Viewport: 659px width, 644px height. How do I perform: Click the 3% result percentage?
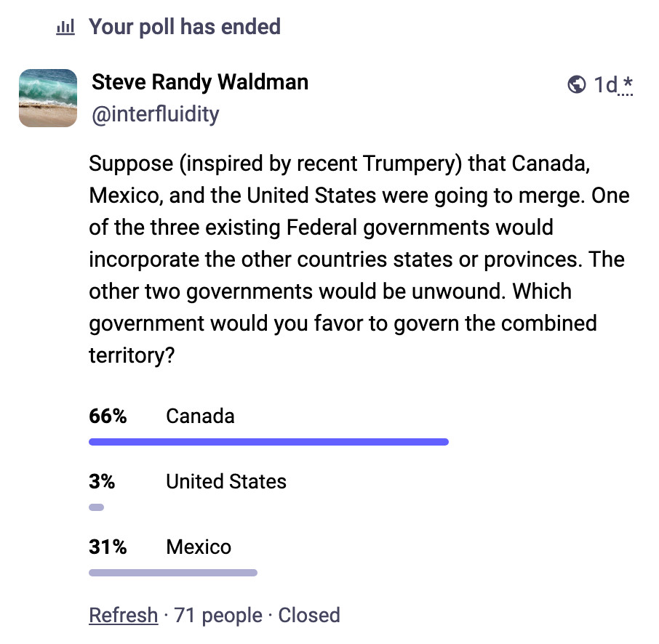tap(102, 482)
